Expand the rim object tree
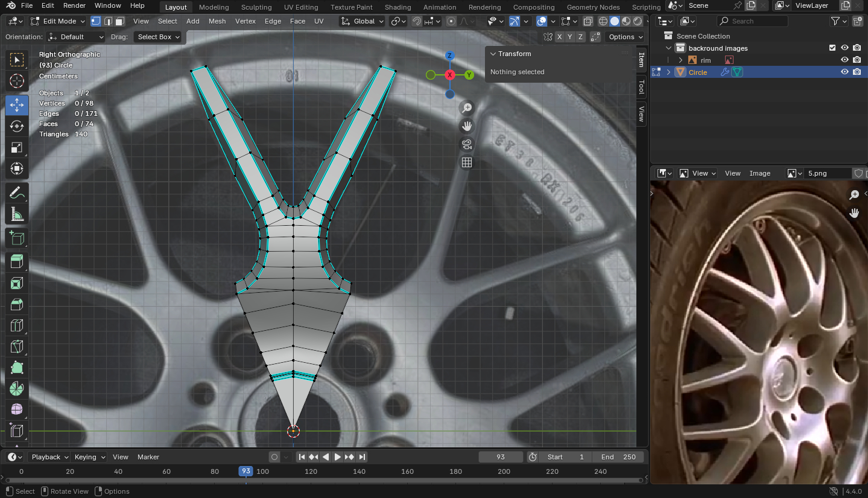This screenshot has height=498, width=868. 680,60
